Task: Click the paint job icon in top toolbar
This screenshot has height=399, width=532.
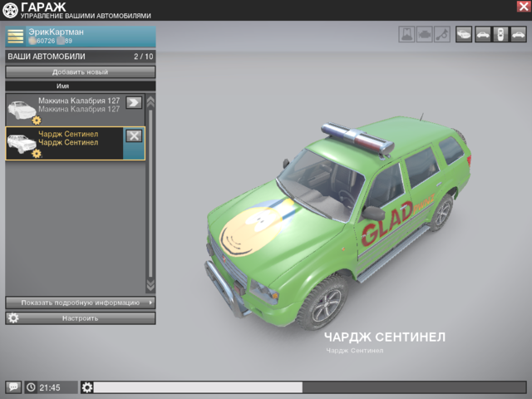Action: [x=406, y=35]
